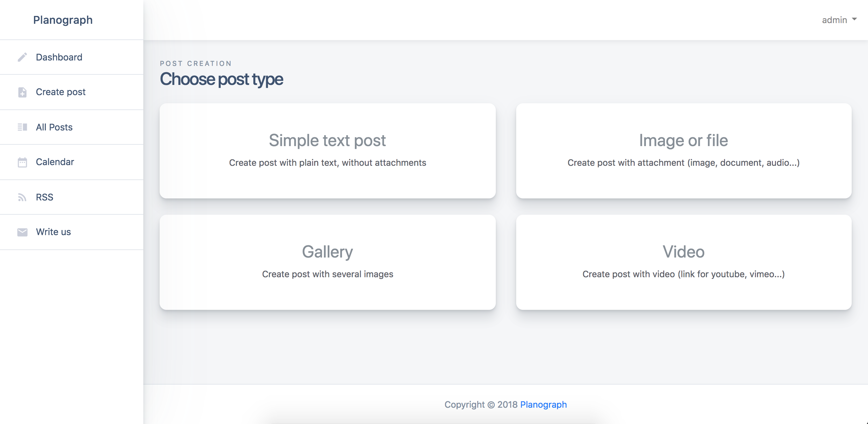868x424 pixels.
Task: Select the RSS sidebar entry
Action: coord(72,197)
